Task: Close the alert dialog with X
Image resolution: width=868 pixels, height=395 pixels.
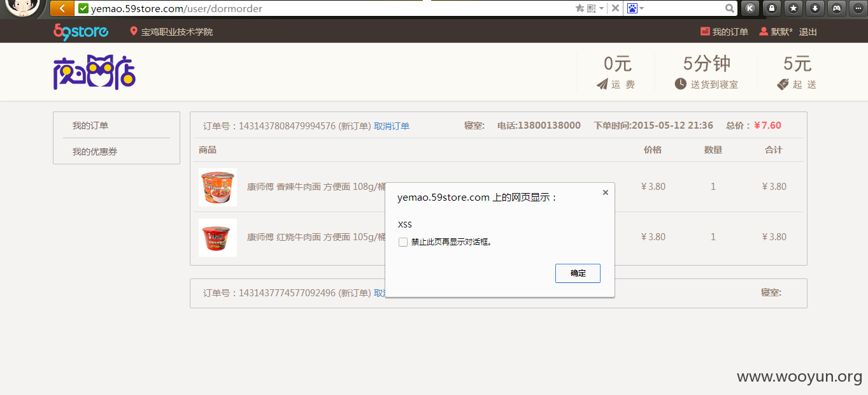Action: [606, 192]
